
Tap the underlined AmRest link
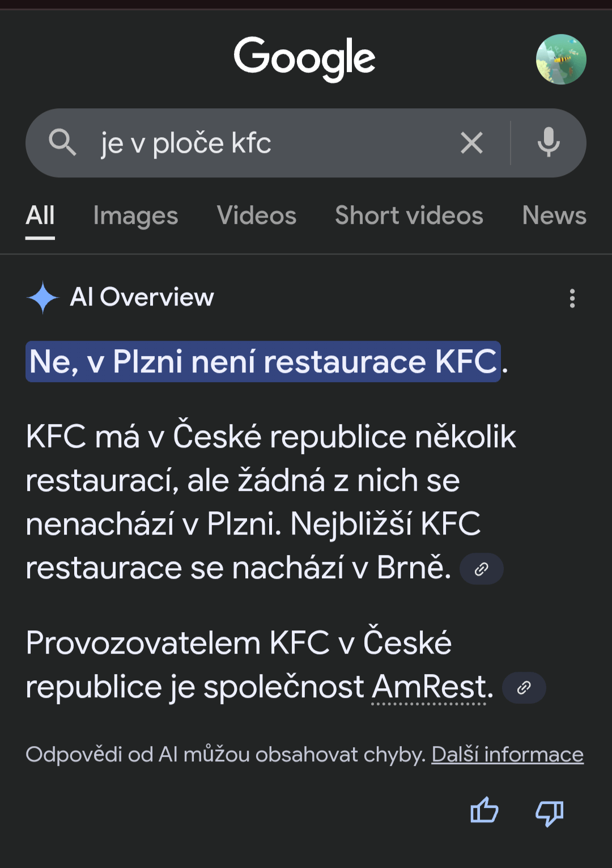[x=429, y=688]
